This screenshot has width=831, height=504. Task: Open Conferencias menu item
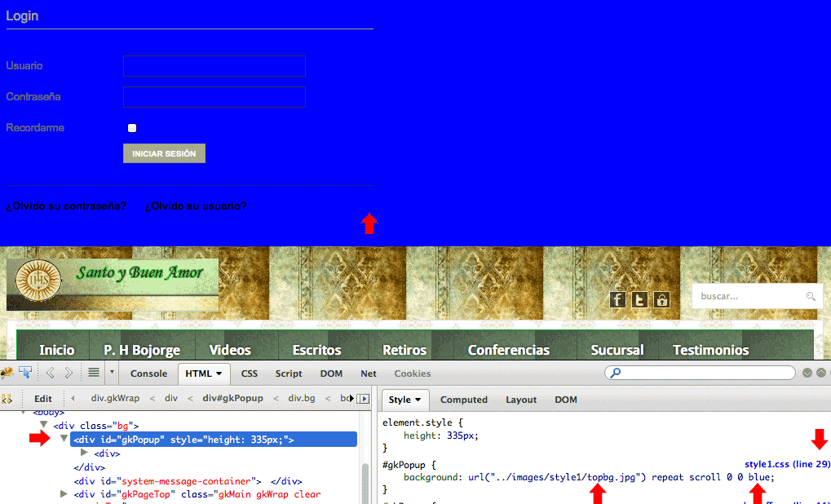(509, 351)
